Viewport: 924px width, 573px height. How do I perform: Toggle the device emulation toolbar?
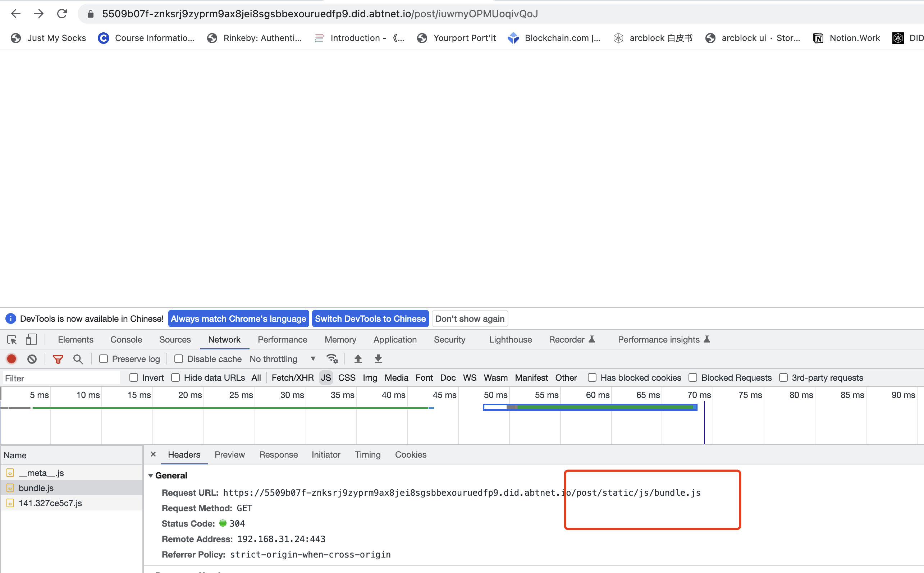pyautogui.click(x=31, y=339)
